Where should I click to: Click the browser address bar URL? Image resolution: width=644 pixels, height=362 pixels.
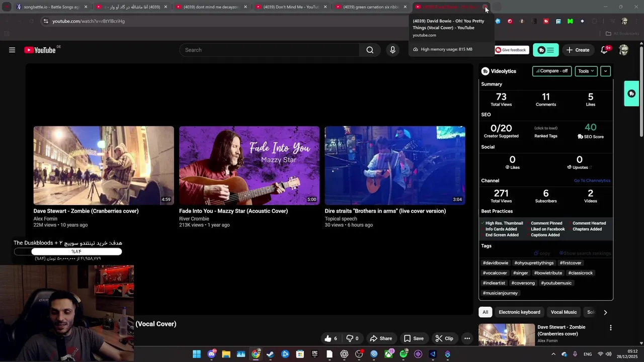click(x=89, y=21)
